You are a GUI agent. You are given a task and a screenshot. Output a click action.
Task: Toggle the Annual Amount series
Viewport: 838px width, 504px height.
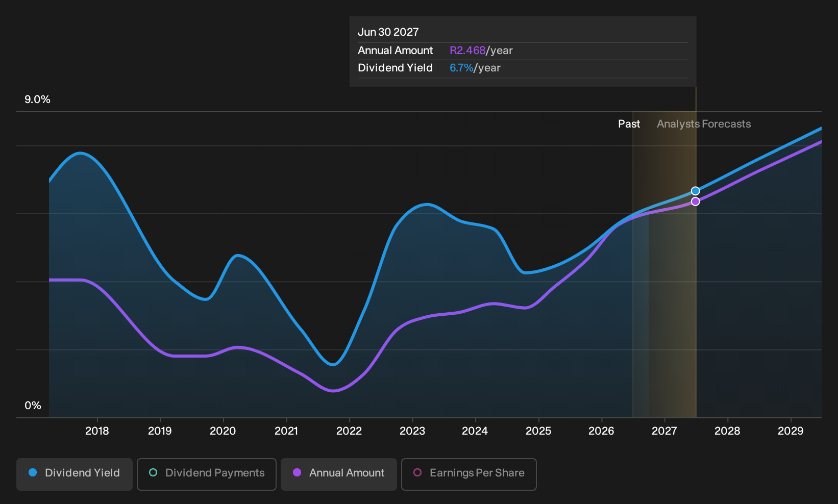339,474
